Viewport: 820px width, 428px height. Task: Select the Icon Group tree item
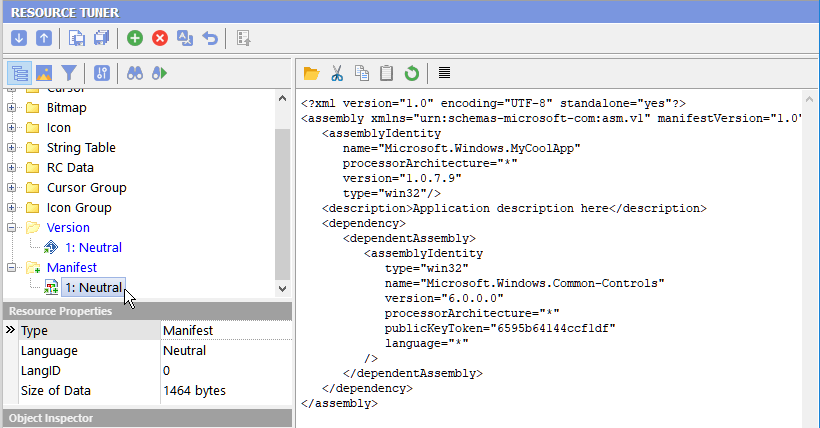[x=78, y=207]
